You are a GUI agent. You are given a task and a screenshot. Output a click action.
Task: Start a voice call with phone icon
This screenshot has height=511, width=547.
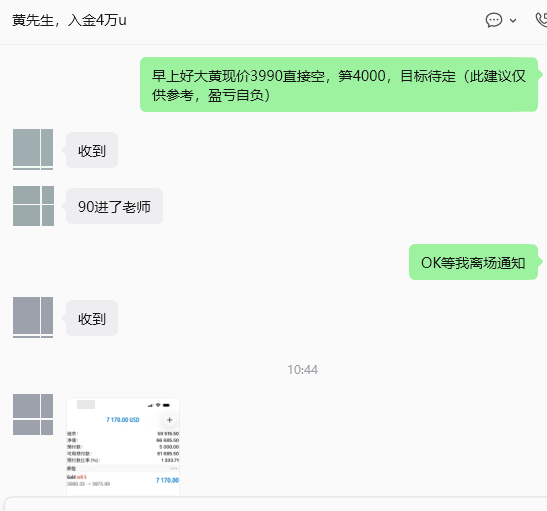(541, 20)
